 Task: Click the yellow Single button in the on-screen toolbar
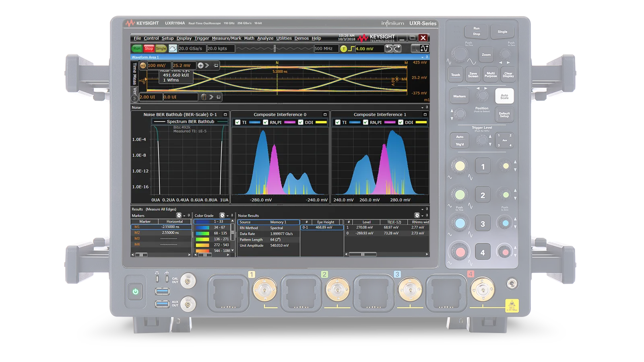pyautogui.click(x=161, y=49)
